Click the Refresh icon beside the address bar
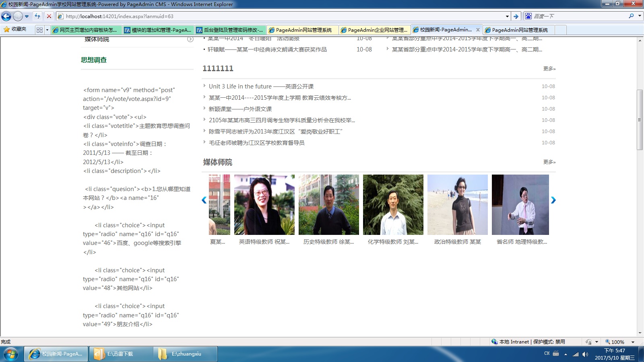This screenshot has width=644, height=362. (x=37, y=16)
